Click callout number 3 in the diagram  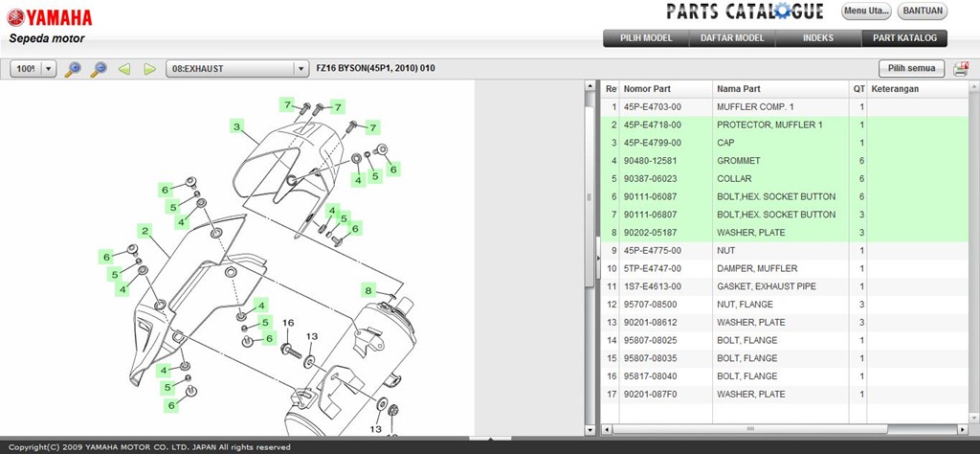pos(236,125)
